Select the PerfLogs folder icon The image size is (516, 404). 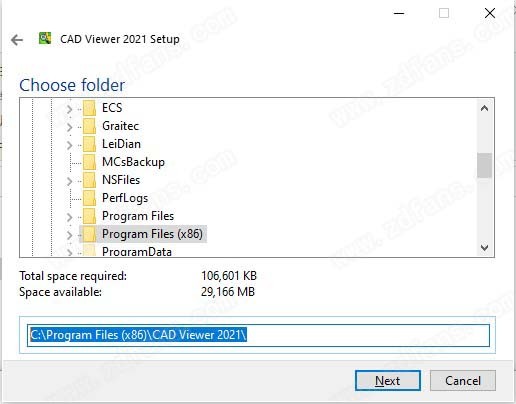pyautogui.click(x=89, y=198)
